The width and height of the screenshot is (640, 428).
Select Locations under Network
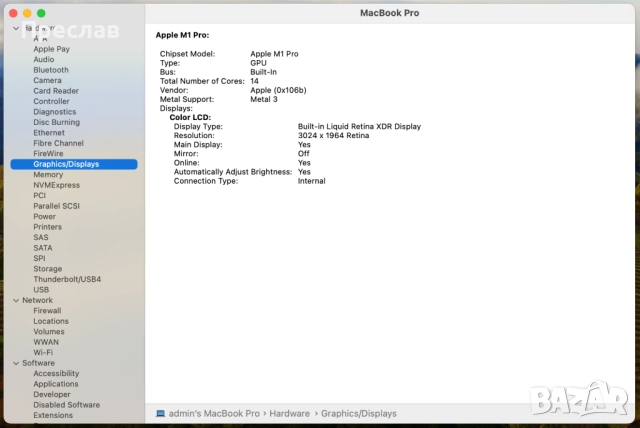51,321
